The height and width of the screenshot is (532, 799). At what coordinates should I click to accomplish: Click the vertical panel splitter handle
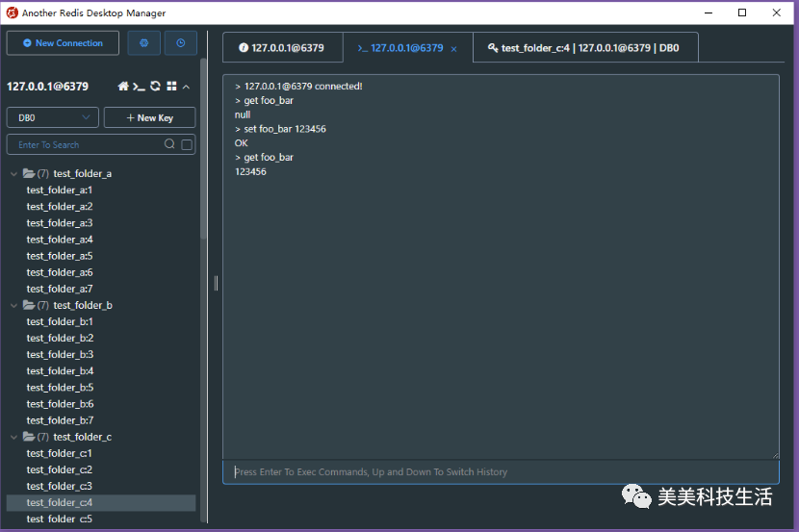click(216, 283)
